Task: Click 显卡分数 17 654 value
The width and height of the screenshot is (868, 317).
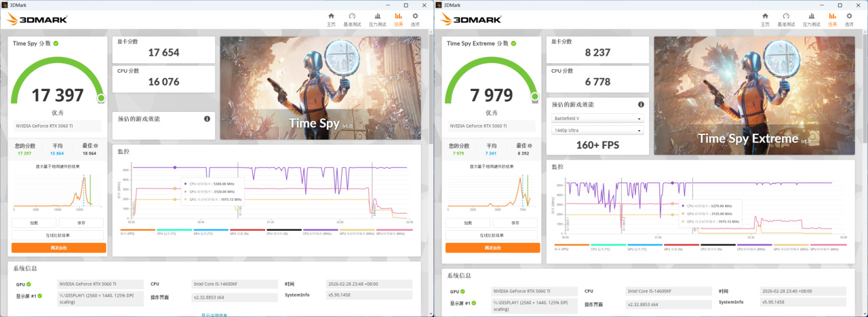Action: click(x=163, y=53)
